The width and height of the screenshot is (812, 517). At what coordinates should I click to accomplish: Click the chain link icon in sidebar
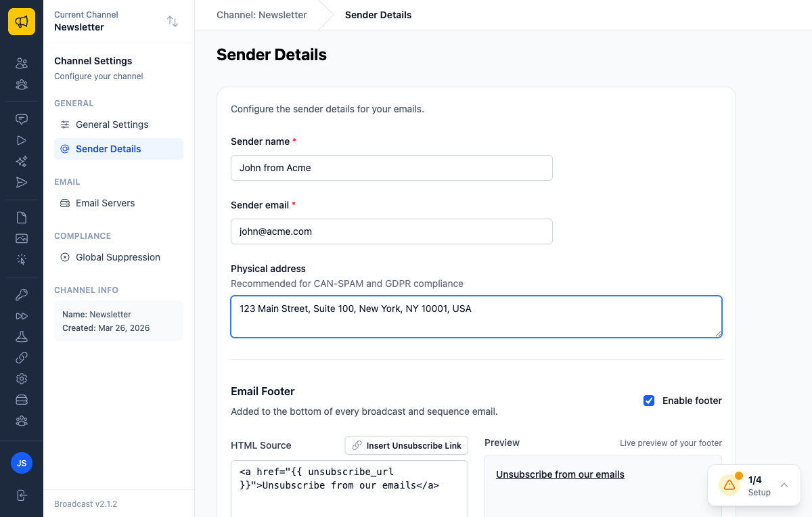[x=22, y=357]
